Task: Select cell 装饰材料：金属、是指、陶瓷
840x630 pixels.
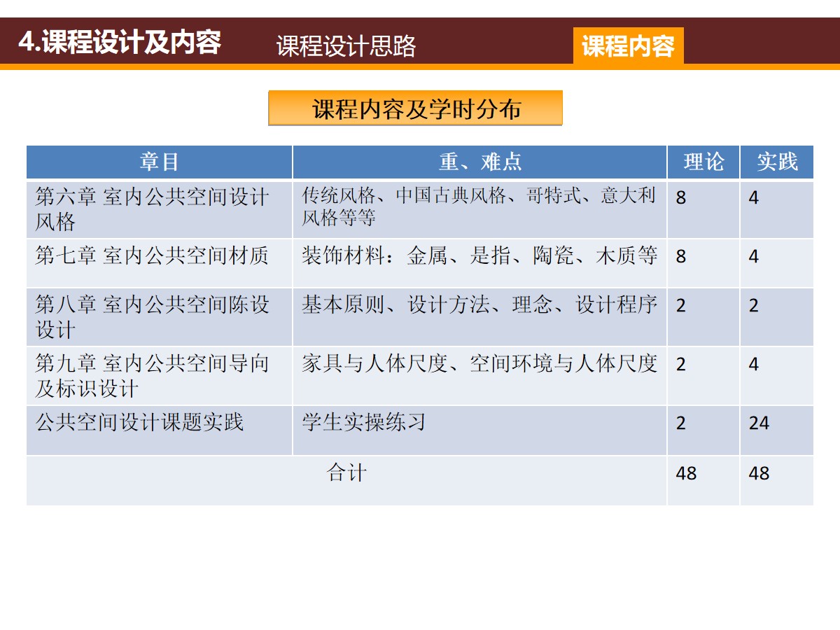Action: [x=479, y=263]
